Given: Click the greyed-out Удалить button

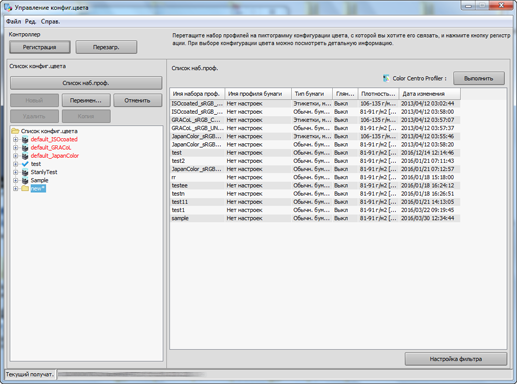Looking at the screenshot, I should coord(34,116).
